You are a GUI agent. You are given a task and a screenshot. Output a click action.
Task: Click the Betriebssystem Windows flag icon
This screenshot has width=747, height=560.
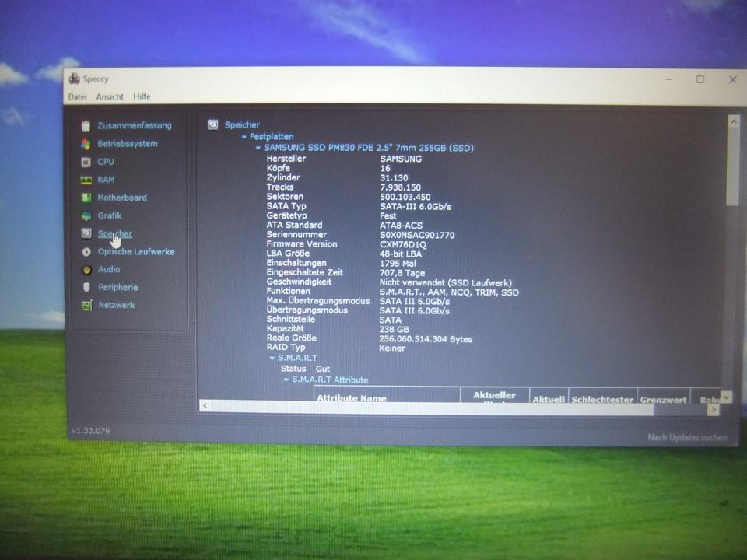86,144
